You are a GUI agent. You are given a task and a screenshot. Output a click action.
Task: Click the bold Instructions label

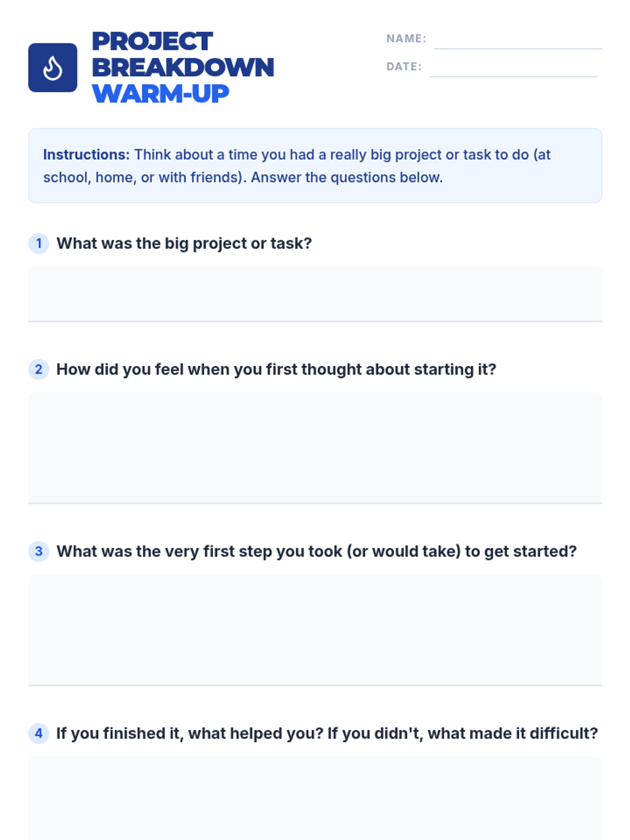point(86,154)
